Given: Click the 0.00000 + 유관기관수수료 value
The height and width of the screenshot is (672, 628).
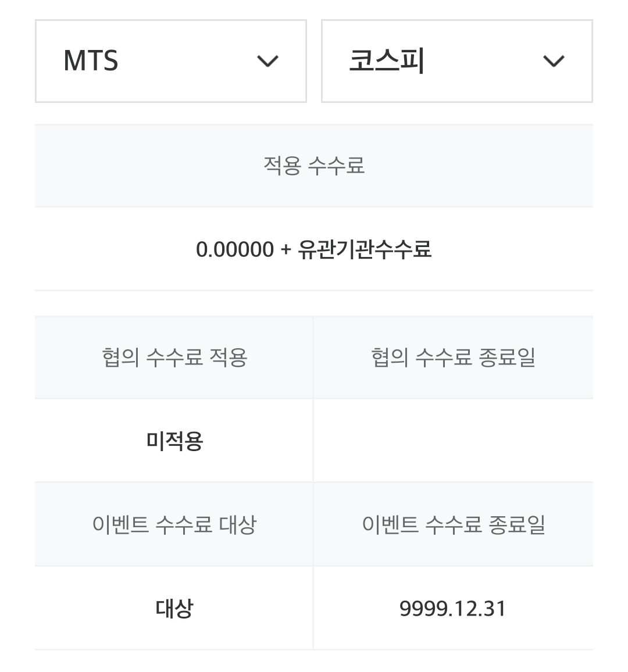Looking at the screenshot, I should pyautogui.click(x=313, y=249).
